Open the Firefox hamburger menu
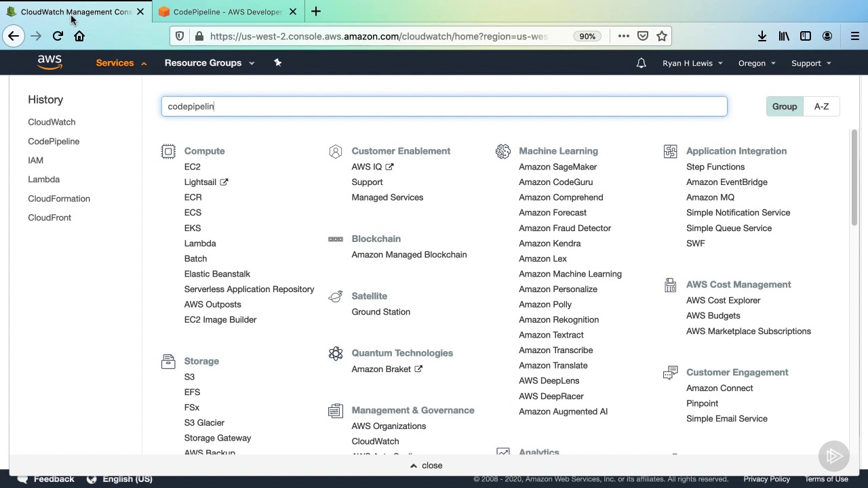The width and height of the screenshot is (868, 488). [854, 36]
